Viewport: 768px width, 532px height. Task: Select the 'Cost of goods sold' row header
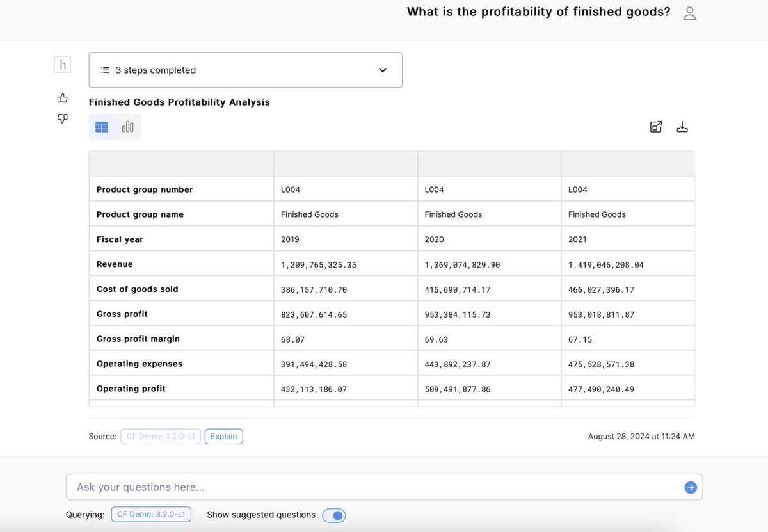(x=138, y=289)
